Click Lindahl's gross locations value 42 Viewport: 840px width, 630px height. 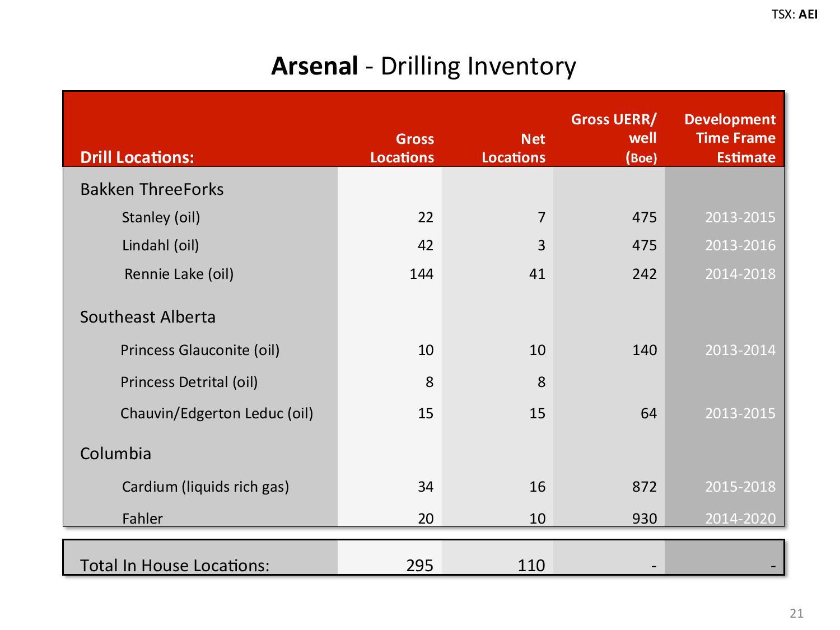pos(426,245)
